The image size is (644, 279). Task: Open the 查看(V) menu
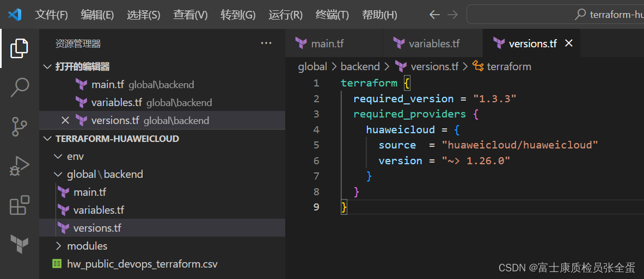190,15
